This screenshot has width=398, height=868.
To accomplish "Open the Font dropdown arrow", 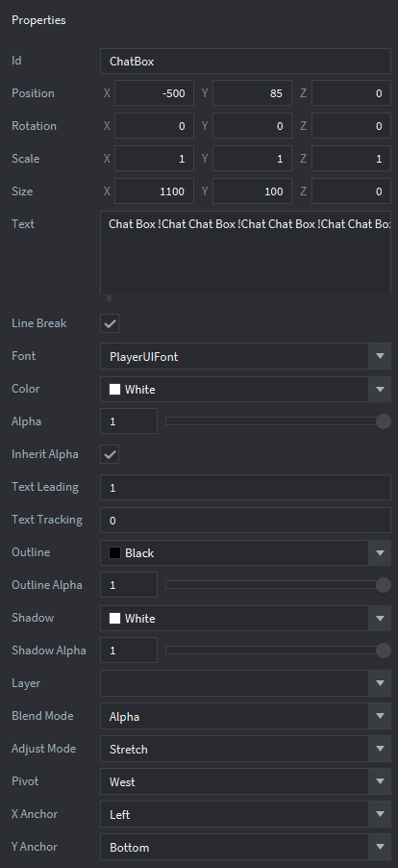I will (x=380, y=356).
